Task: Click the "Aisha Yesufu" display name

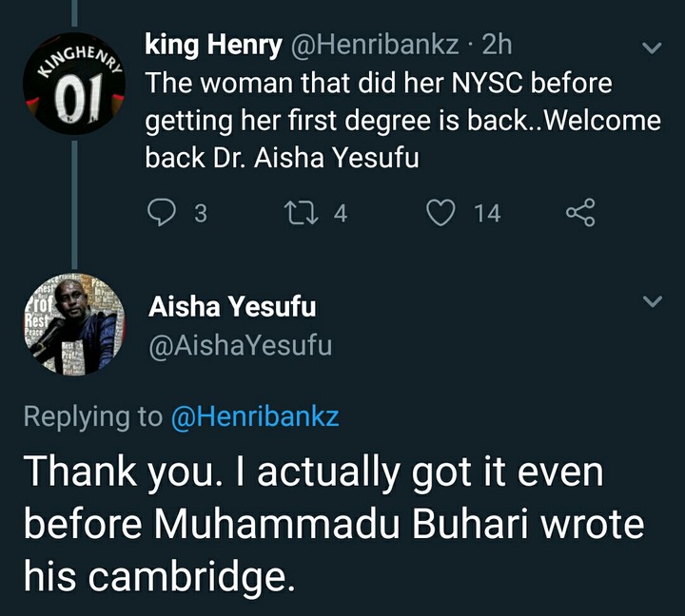Action: tap(232, 307)
